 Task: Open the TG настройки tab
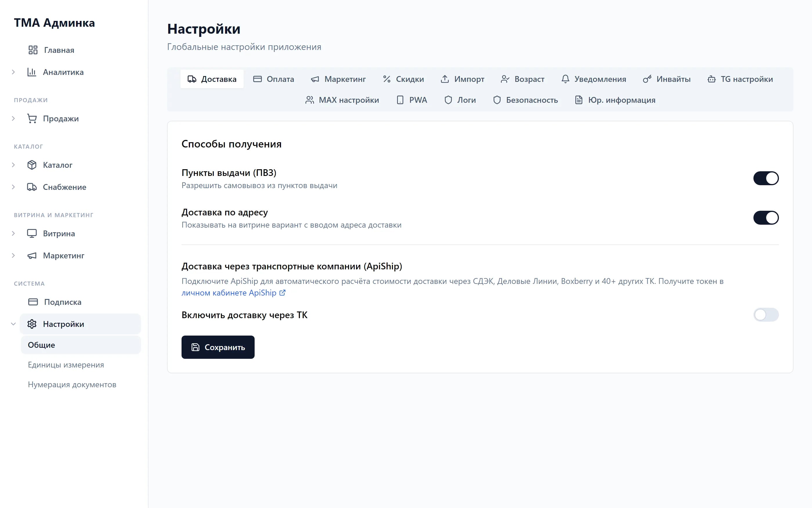pyautogui.click(x=740, y=79)
